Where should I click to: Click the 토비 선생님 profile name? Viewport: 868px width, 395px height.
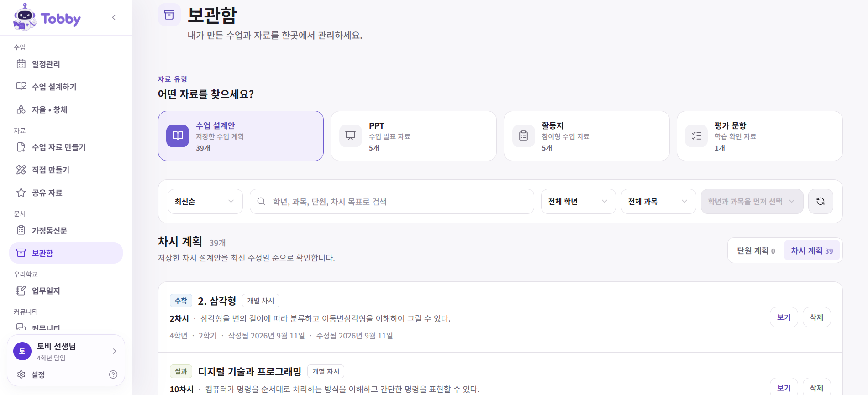(56, 346)
